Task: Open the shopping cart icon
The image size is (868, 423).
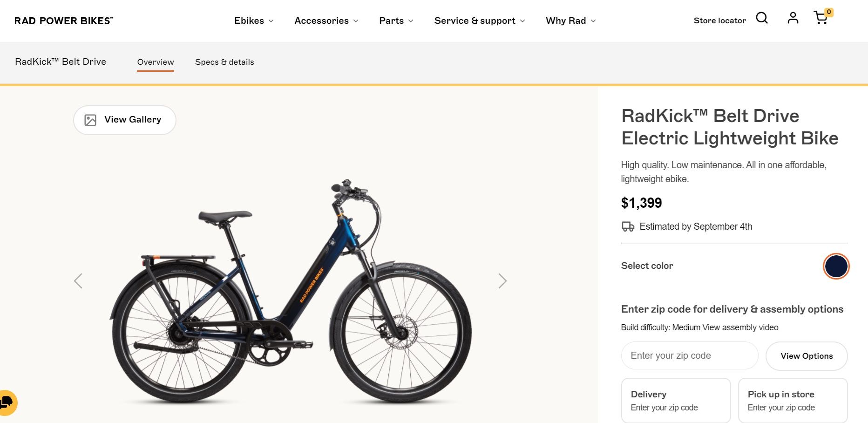Action: tap(821, 18)
